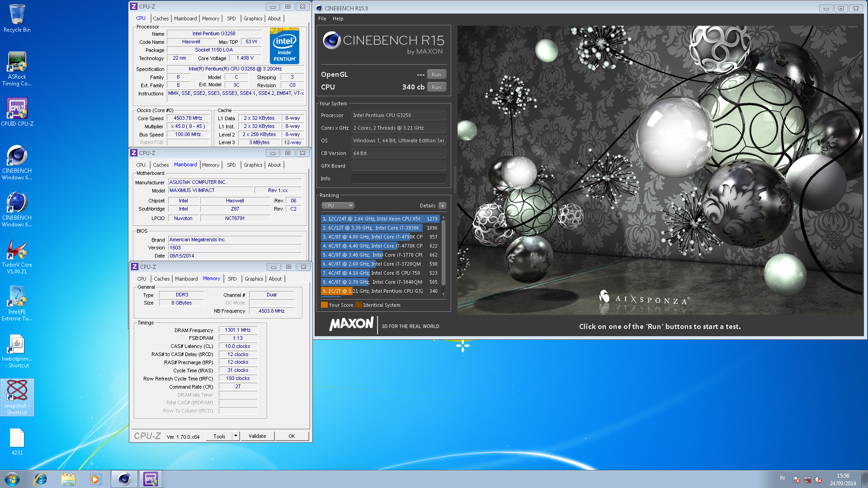Open the ranking CPU dropdown
The height and width of the screenshot is (488, 868).
(x=338, y=206)
